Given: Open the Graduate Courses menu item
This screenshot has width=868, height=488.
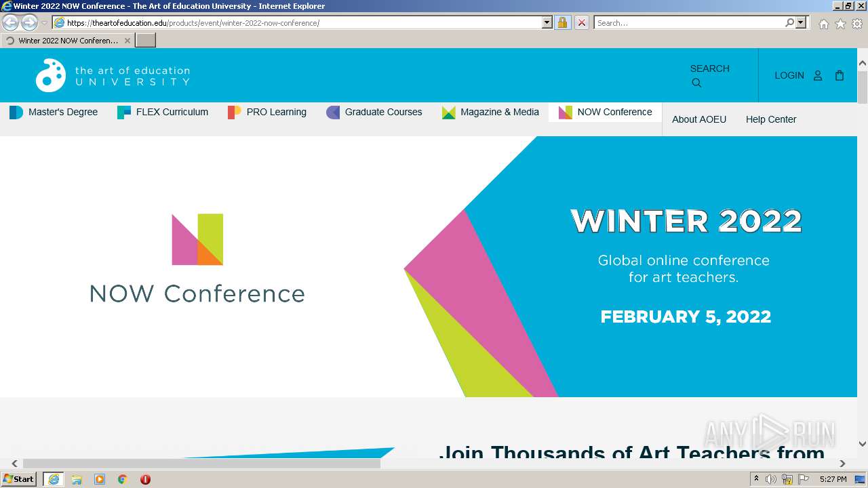Looking at the screenshot, I should [374, 112].
